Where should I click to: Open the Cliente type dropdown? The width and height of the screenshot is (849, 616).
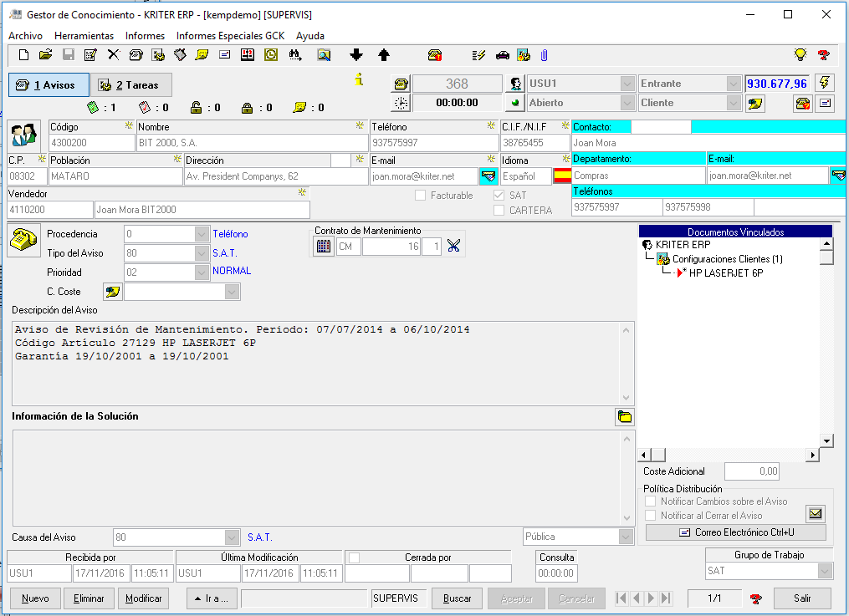(733, 103)
